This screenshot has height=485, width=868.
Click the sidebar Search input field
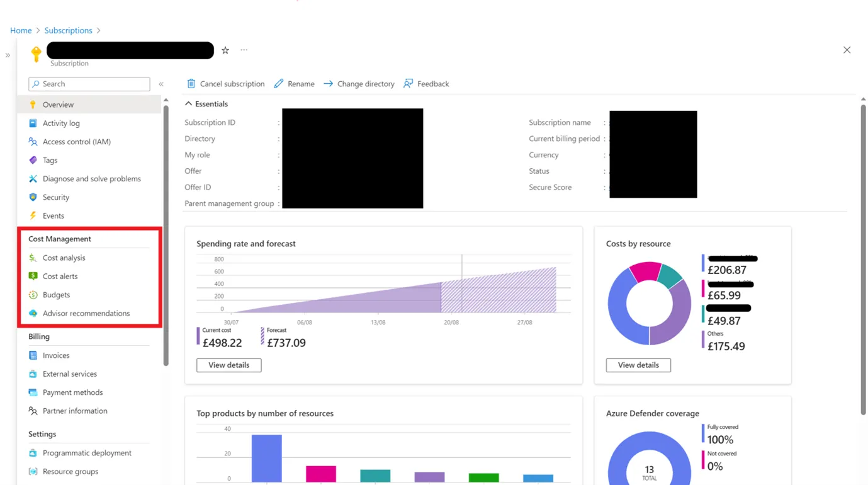click(x=89, y=84)
